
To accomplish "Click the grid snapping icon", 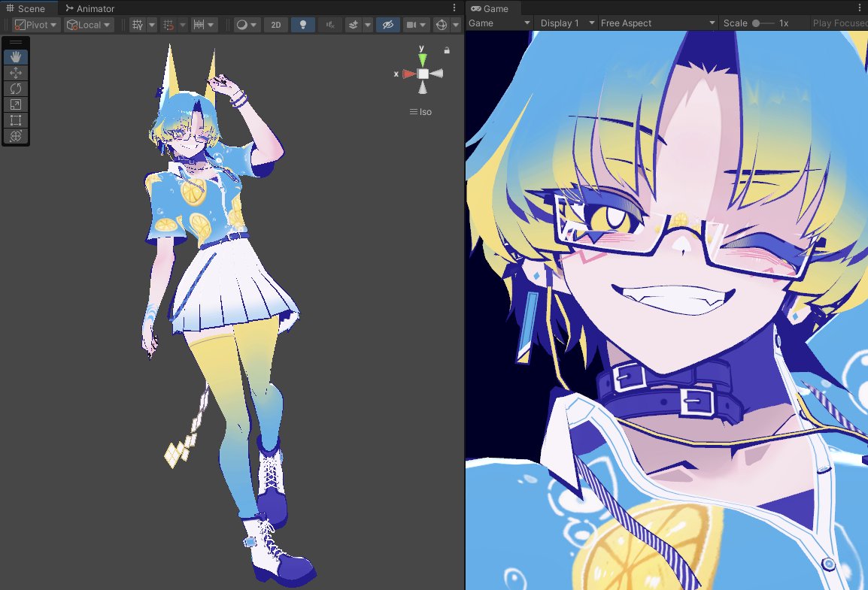I will click(168, 25).
